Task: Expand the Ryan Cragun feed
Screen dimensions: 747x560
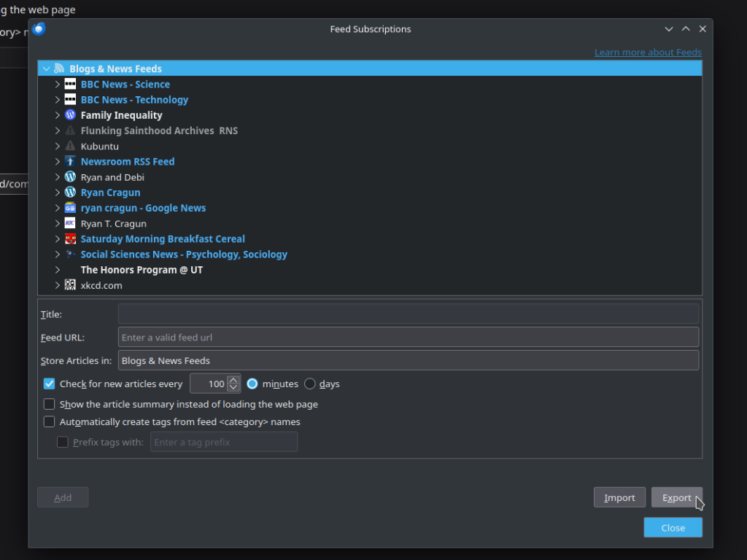Action: point(58,192)
